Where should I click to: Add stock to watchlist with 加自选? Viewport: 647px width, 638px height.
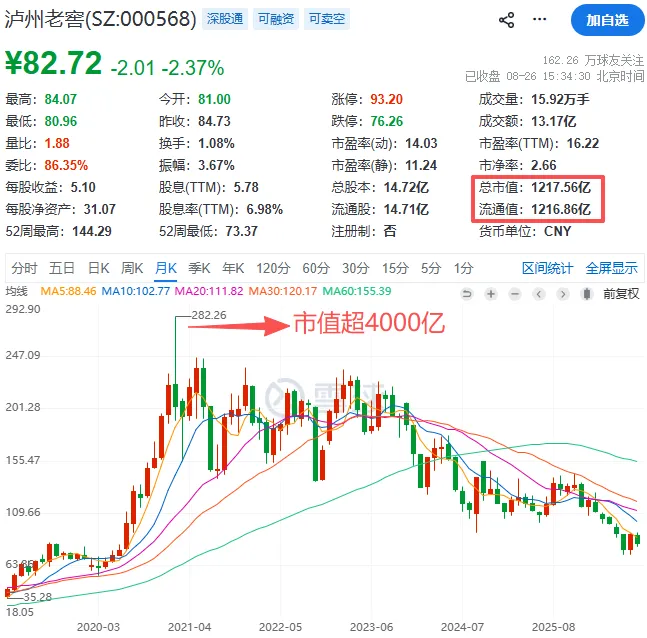pos(607,20)
